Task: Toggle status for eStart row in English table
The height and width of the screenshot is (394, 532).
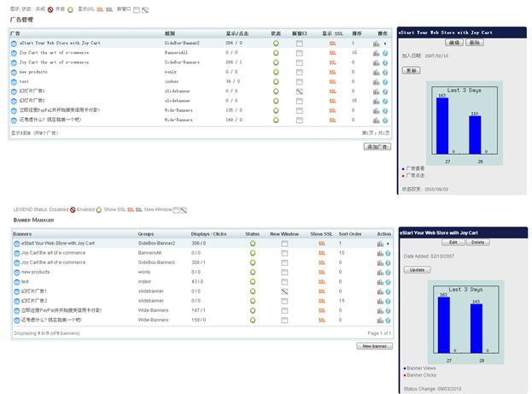Action: point(253,244)
